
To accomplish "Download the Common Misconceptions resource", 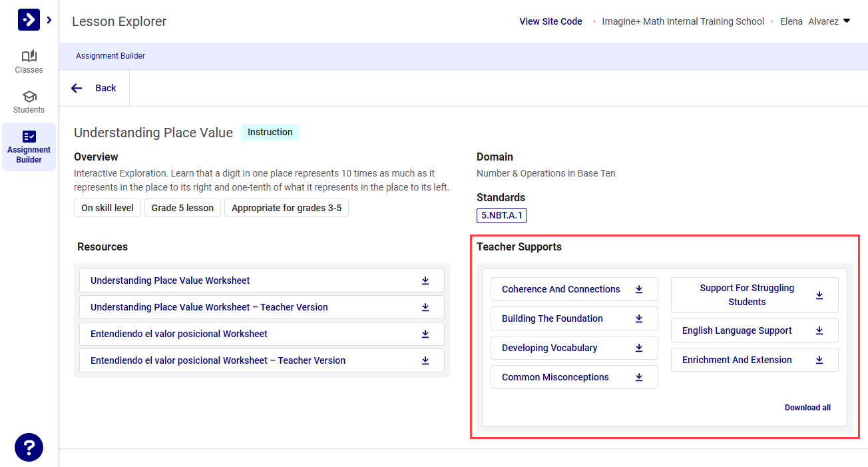I will click(638, 377).
